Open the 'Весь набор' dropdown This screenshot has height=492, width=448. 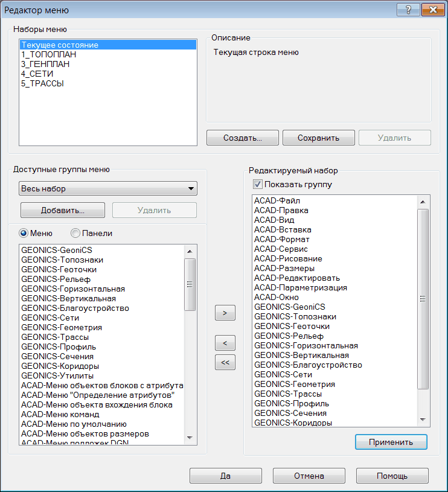[x=108, y=189]
